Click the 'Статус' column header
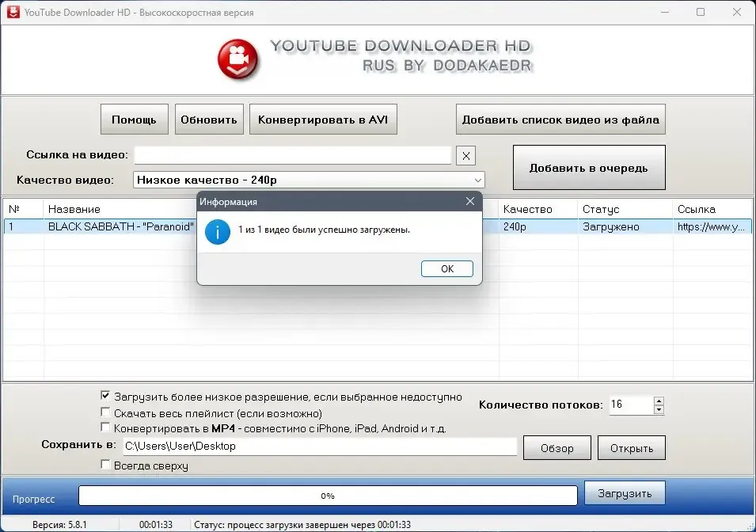Screen dimensions: 756x532 pyautogui.click(x=601, y=209)
